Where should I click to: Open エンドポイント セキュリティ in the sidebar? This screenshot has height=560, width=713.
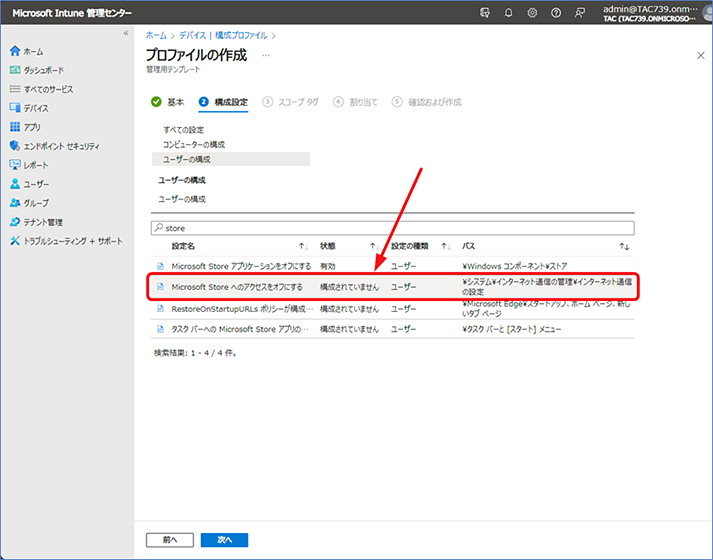point(55,146)
